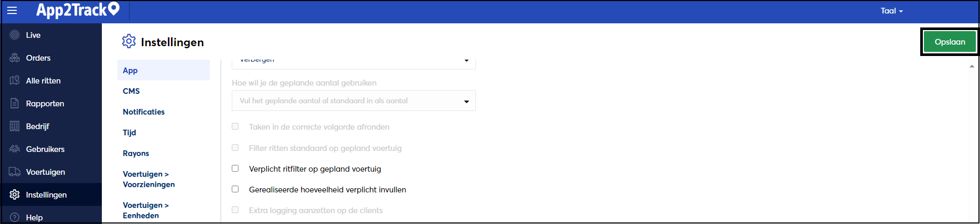Click the Bedrijf building icon

coord(15,127)
